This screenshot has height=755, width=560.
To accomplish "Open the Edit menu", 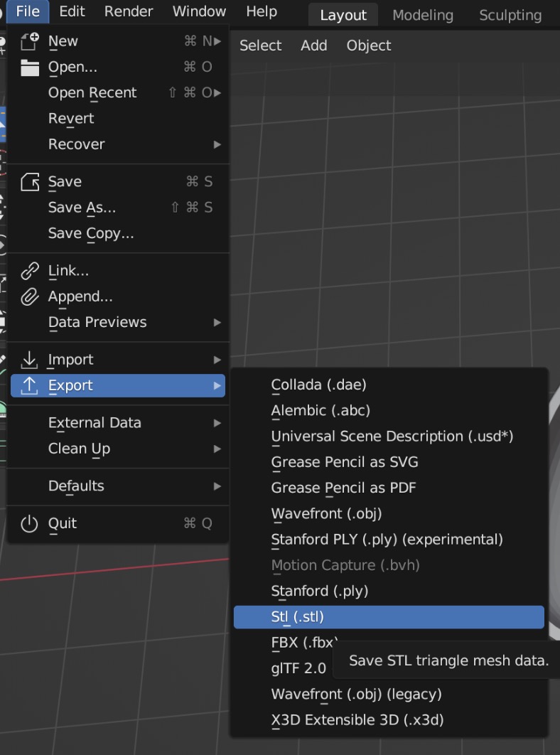I will click(x=72, y=11).
